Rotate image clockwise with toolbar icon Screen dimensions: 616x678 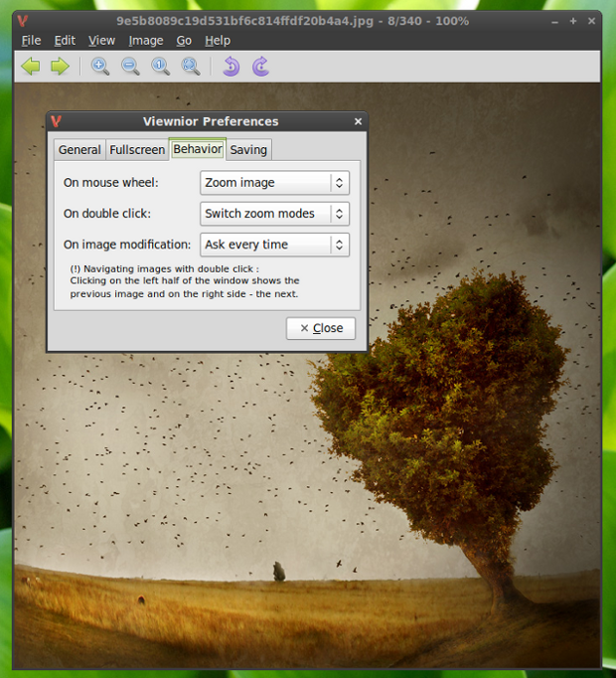(x=260, y=67)
